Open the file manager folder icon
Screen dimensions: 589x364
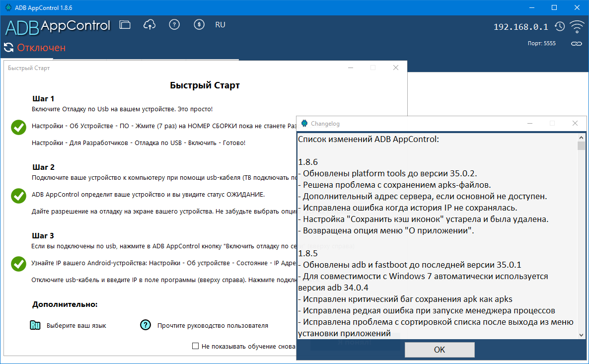point(125,25)
